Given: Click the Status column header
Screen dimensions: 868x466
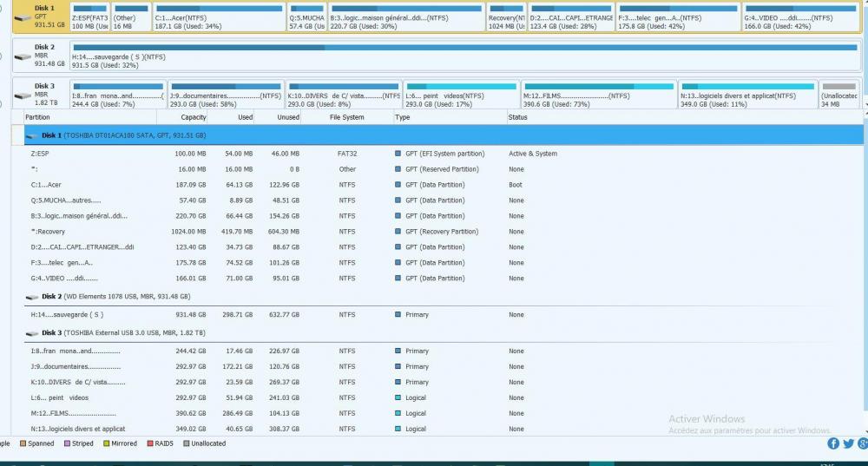Looking at the screenshot, I should point(517,117).
